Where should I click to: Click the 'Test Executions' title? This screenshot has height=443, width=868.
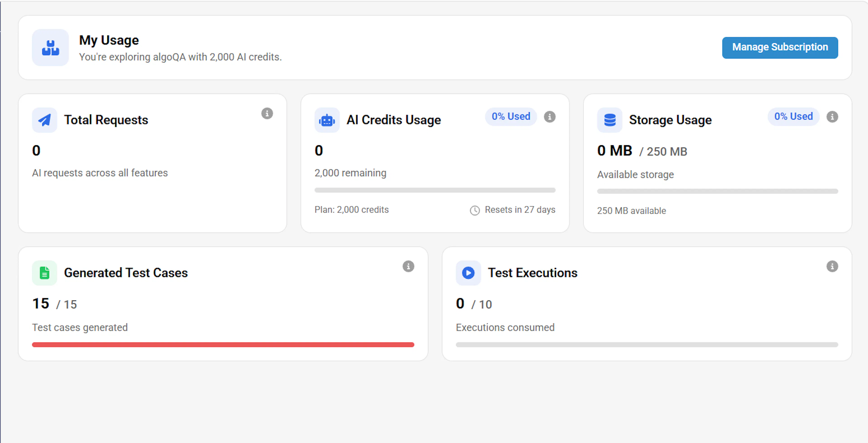click(532, 273)
